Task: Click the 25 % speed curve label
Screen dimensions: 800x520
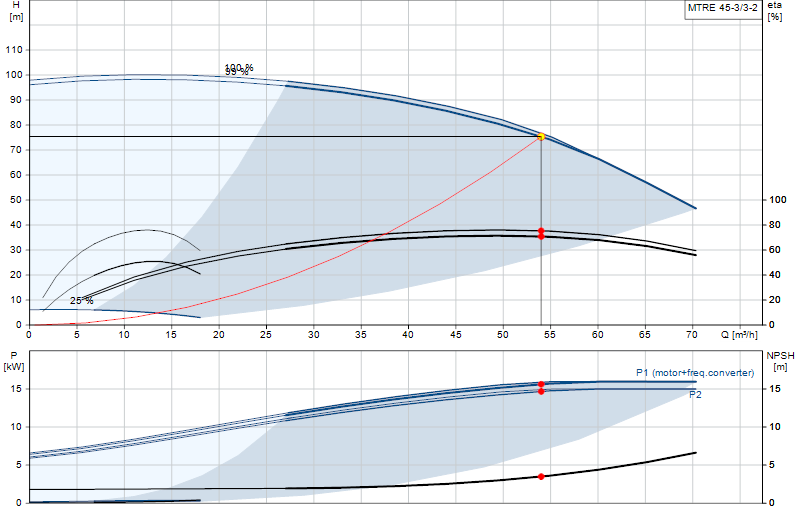Action: 82,301
